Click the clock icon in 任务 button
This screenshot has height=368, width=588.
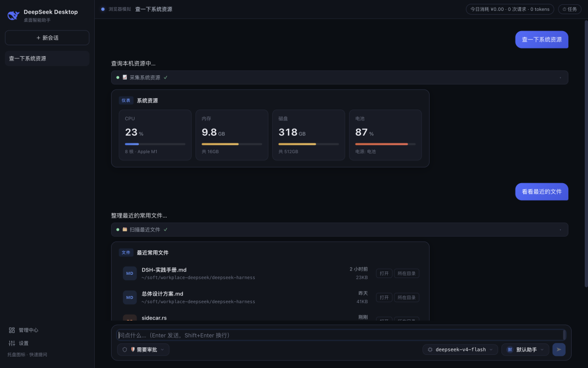tap(565, 9)
